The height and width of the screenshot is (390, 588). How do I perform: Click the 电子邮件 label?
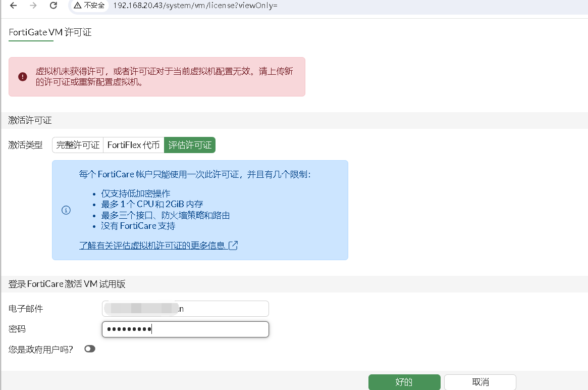(x=26, y=309)
